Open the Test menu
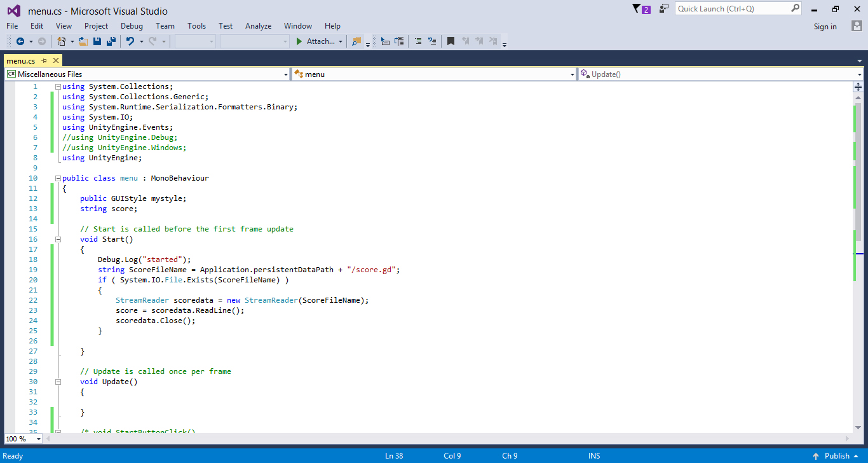 coord(226,26)
